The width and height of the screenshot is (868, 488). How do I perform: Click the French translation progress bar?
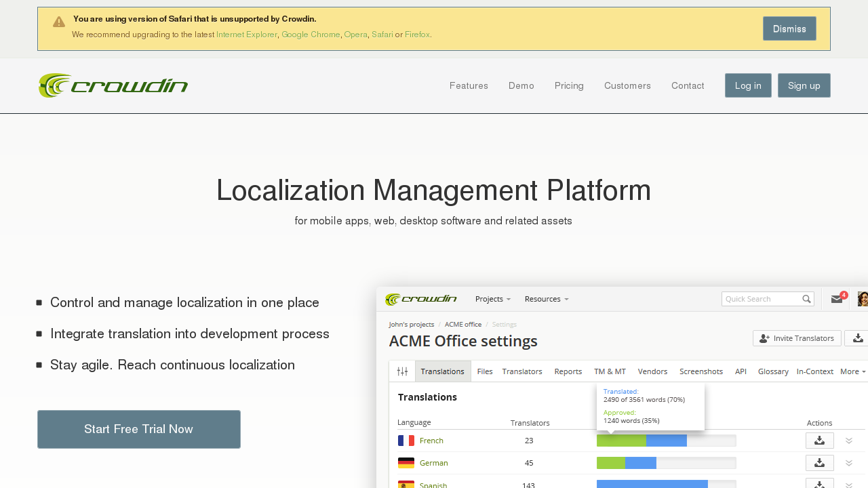tap(667, 441)
